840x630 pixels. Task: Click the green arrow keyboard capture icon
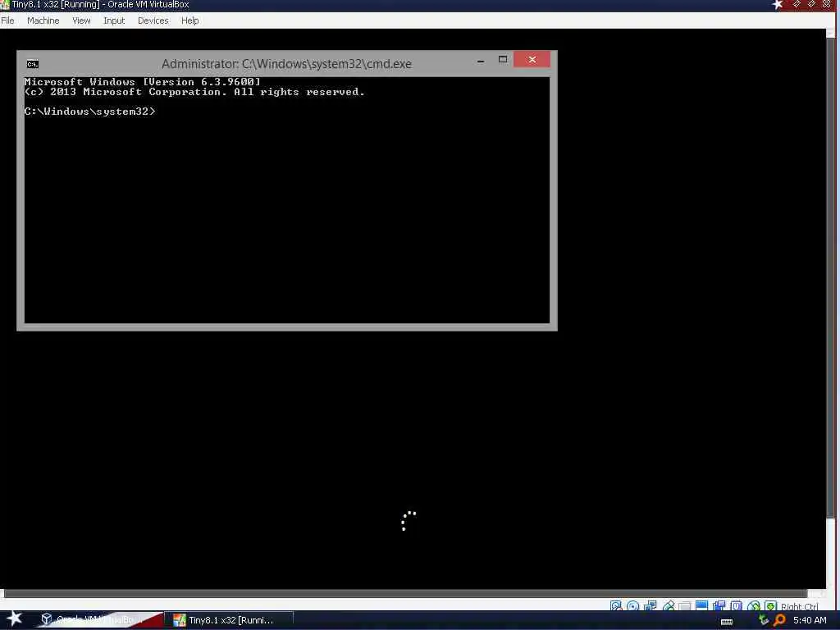point(770,606)
